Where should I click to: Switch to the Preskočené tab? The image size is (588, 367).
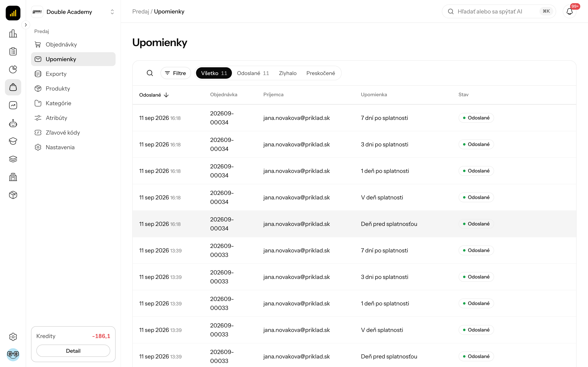click(x=321, y=73)
